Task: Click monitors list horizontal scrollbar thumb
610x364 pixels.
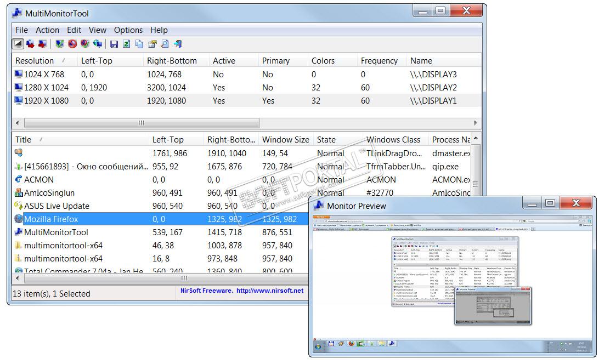Action: 142,123
